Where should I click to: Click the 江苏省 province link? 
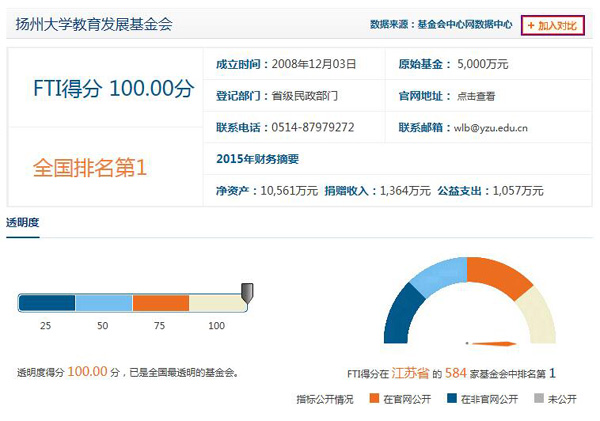pyautogui.click(x=410, y=373)
